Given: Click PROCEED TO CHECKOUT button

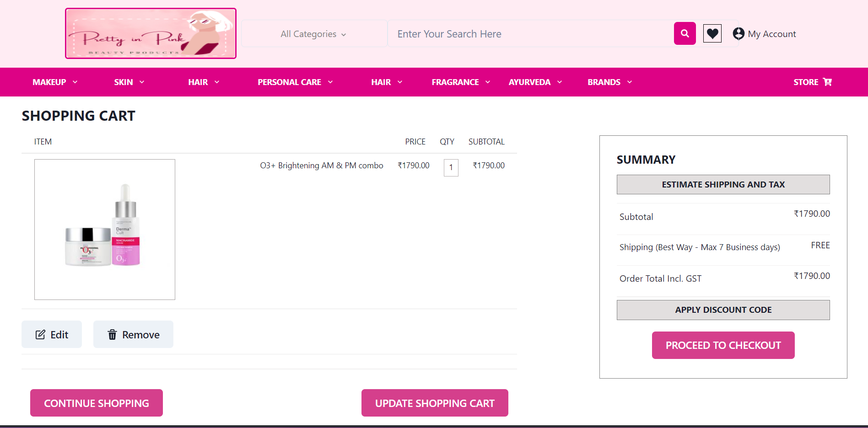Looking at the screenshot, I should click(723, 345).
